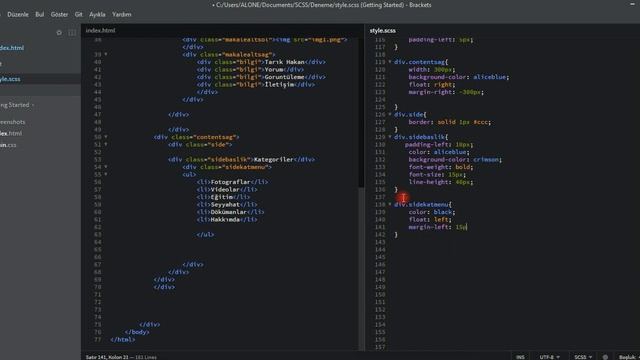Open the Getting Started project dropdown
The image size is (640, 360).
[17, 105]
